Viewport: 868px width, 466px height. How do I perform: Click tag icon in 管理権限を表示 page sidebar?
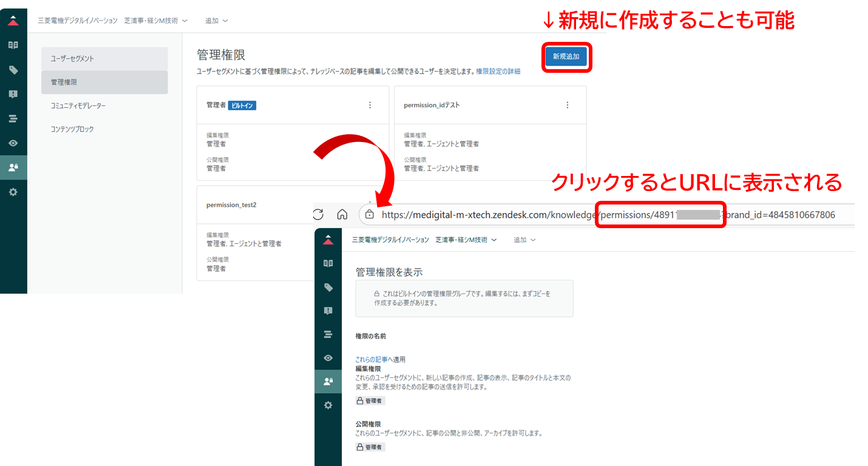[328, 288]
